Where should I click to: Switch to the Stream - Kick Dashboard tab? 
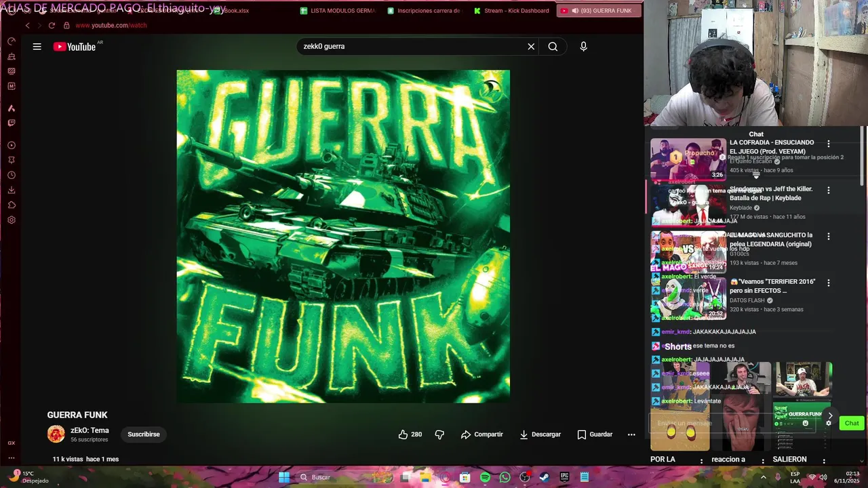click(x=511, y=11)
